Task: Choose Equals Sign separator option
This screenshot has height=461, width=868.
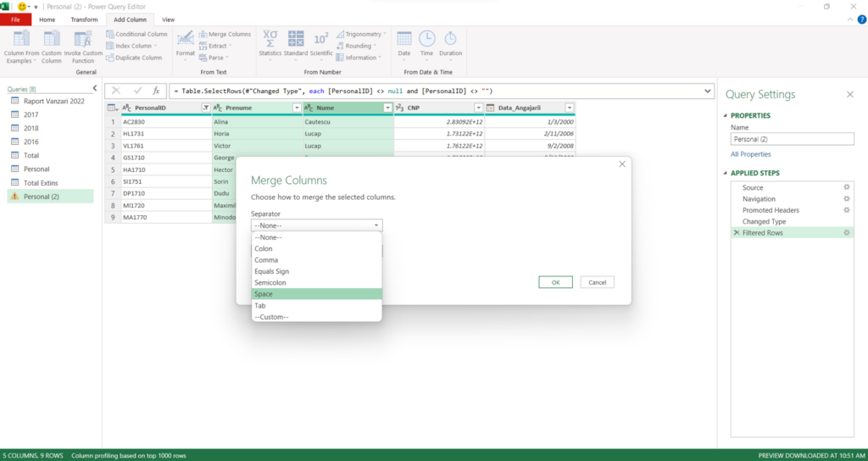Action: (x=317, y=271)
